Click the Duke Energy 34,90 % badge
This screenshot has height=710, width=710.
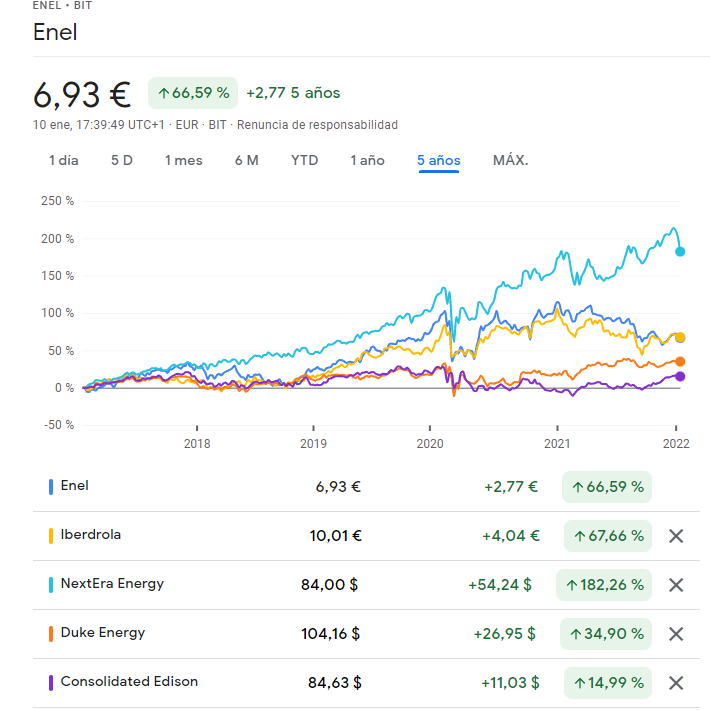click(606, 634)
